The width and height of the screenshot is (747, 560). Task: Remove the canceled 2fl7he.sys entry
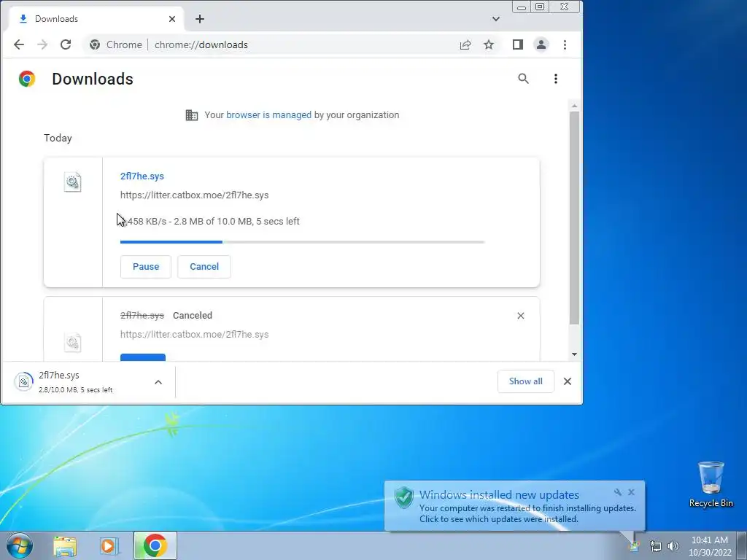pyautogui.click(x=521, y=316)
